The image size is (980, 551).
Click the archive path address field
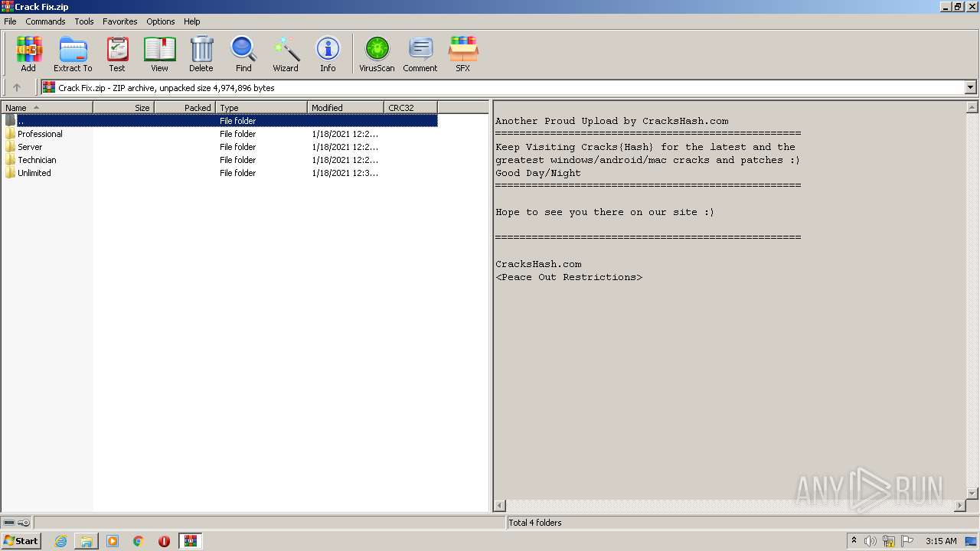tap(504, 87)
